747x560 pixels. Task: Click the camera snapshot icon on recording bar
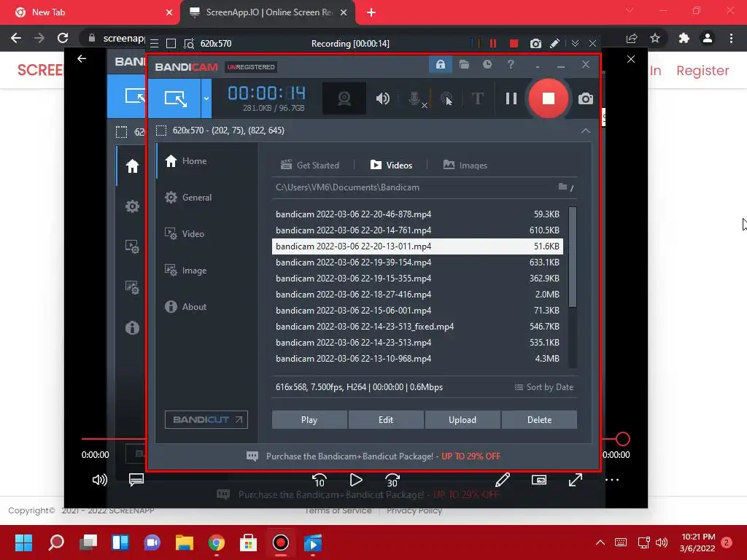(535, 44)
